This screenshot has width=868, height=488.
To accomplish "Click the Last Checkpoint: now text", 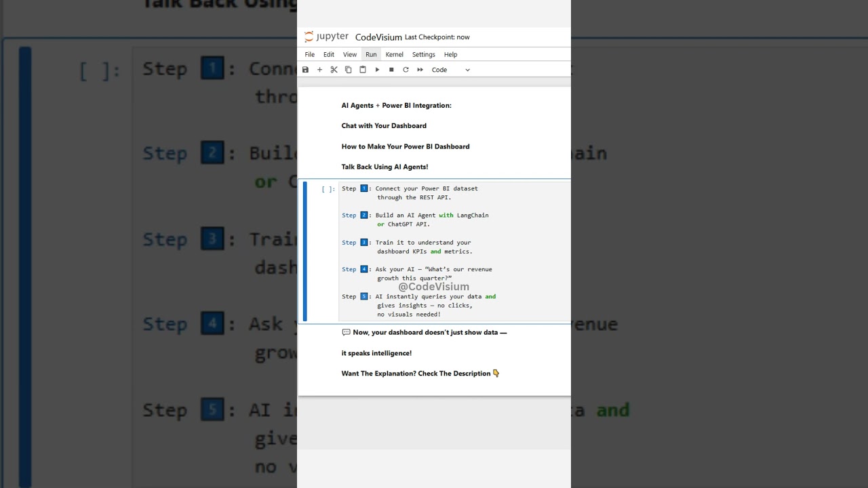I will [437, 37].
